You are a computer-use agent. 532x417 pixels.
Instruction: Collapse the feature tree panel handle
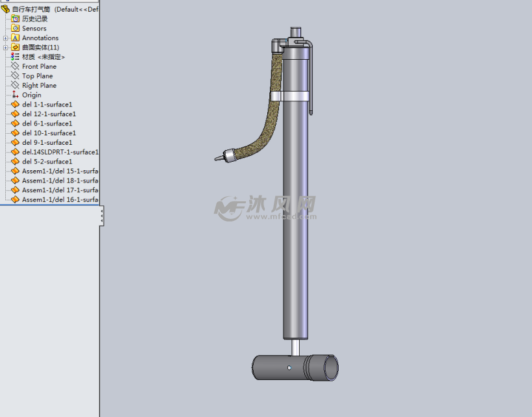tap(102, 217)
